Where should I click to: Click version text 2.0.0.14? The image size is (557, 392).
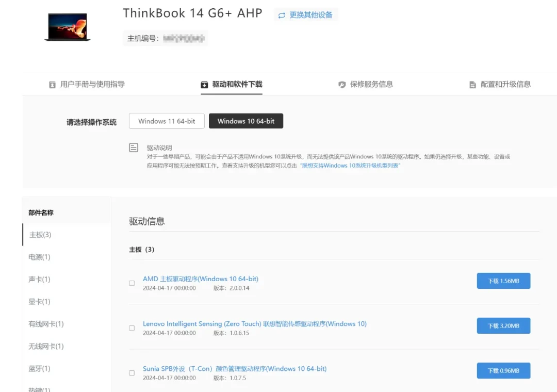(x=239, y=288)
